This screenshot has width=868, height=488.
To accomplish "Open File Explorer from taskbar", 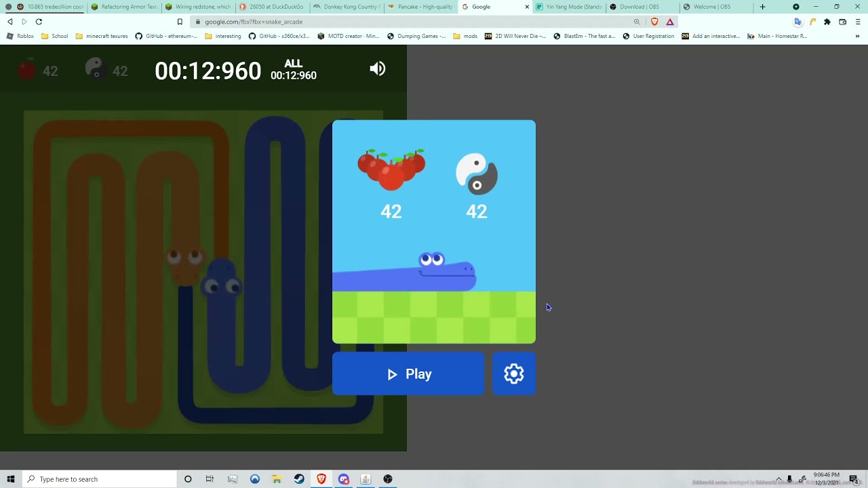I will (277, 479).
